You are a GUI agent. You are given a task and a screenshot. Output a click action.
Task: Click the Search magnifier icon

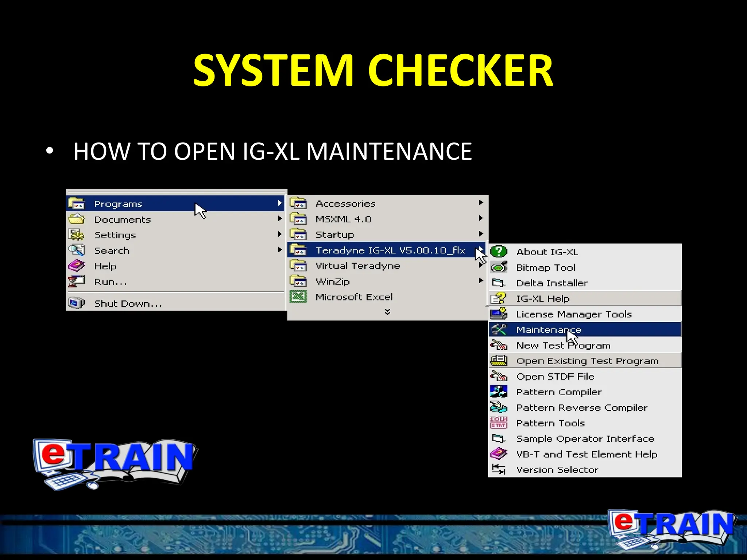coord(77,250)
